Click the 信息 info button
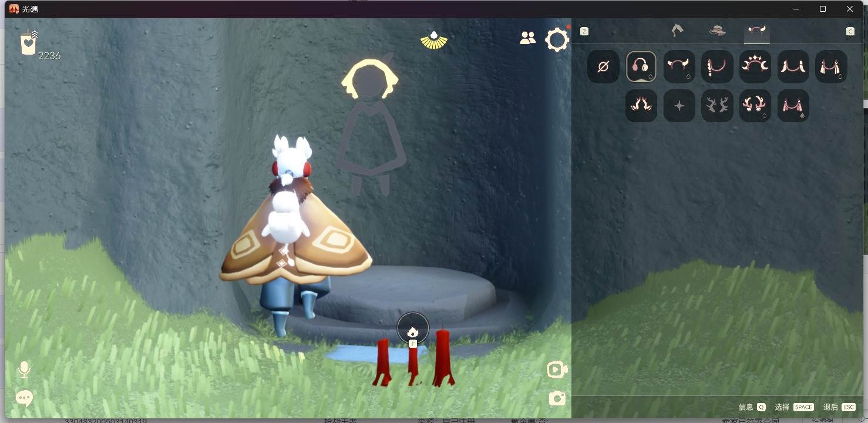 tap(752, 407)
